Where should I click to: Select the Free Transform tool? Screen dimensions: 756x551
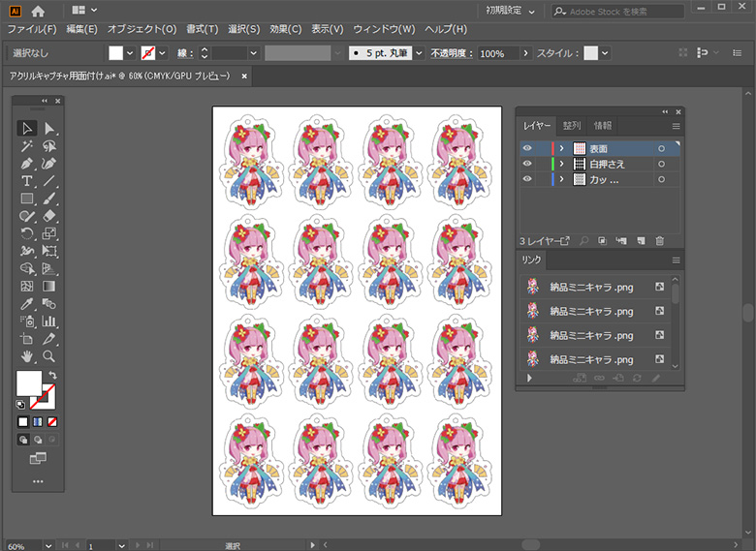pyautogui.click(x=48, y=251)
